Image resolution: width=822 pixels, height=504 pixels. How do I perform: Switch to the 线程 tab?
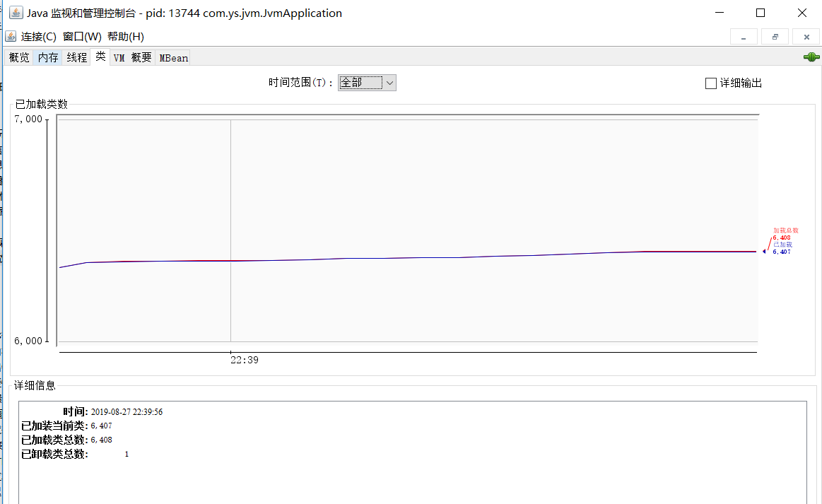76,57
